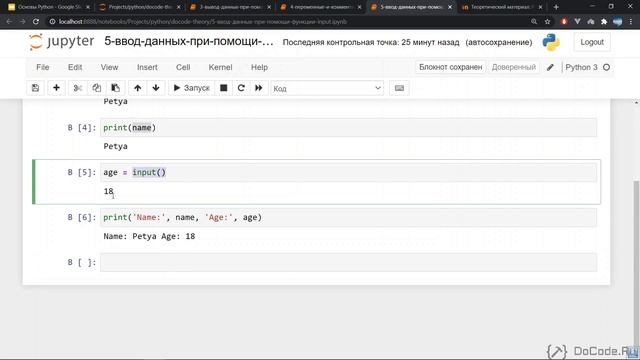Open the File menu
Viewport: 640px width, 360px height.
pyautogui.click(x=42, y=67)
